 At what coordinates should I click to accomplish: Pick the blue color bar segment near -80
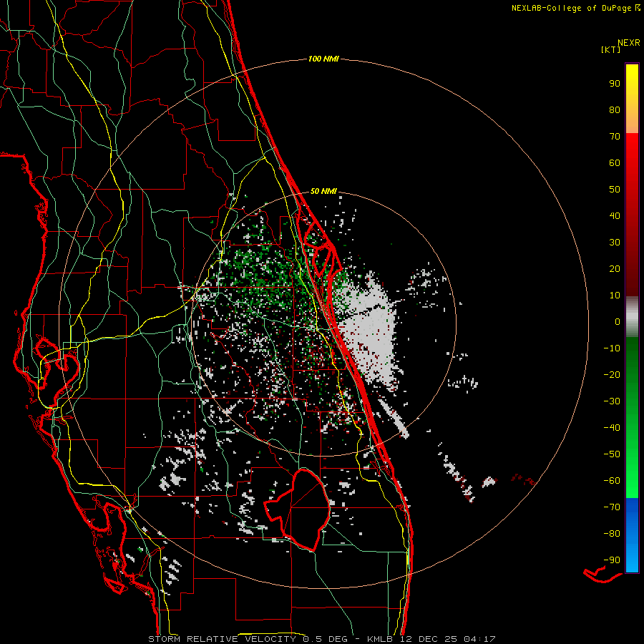point(632,534)
